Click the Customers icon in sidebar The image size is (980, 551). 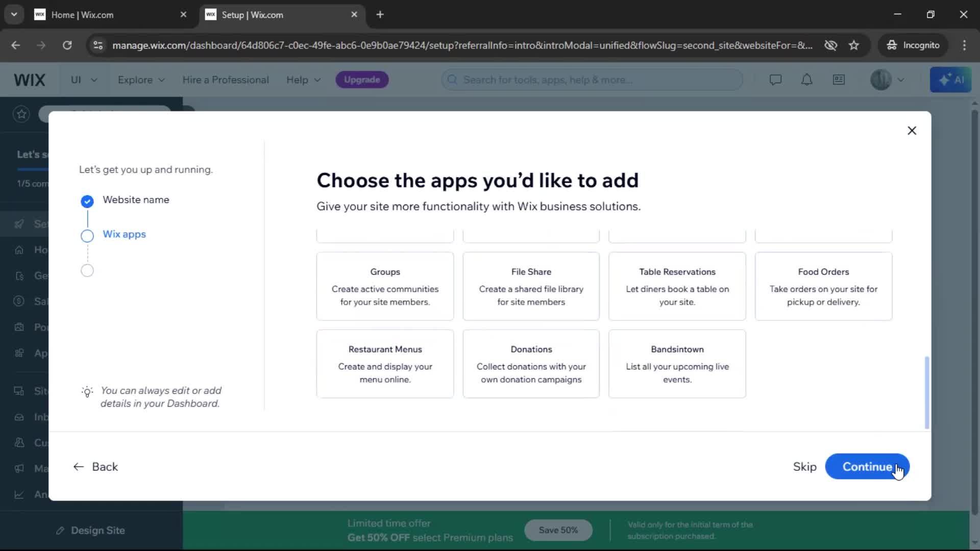pos(19,442)
